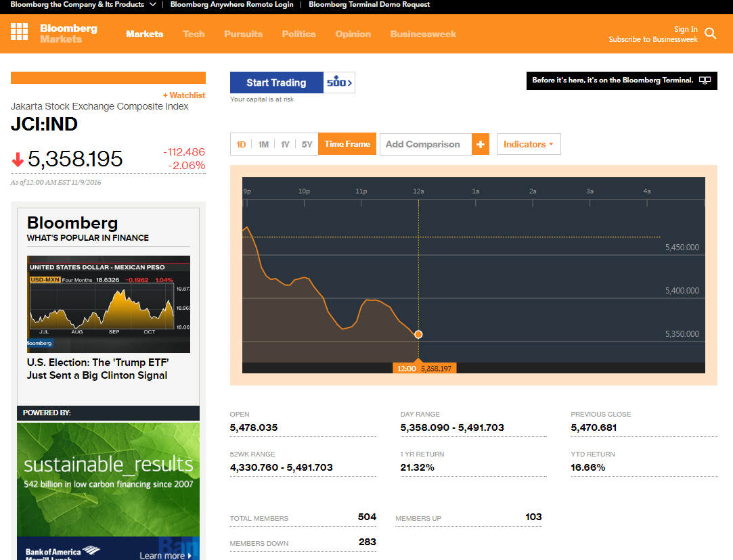Click the orange chart data point marker
The height and width of the screenshot is (560, 733).
(418, 334)
